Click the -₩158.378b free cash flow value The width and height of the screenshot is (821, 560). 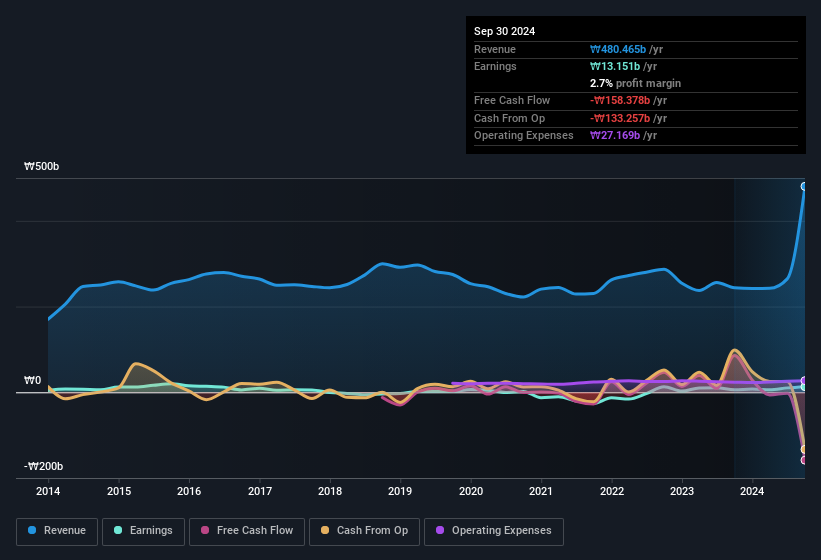tap(620, 100)
